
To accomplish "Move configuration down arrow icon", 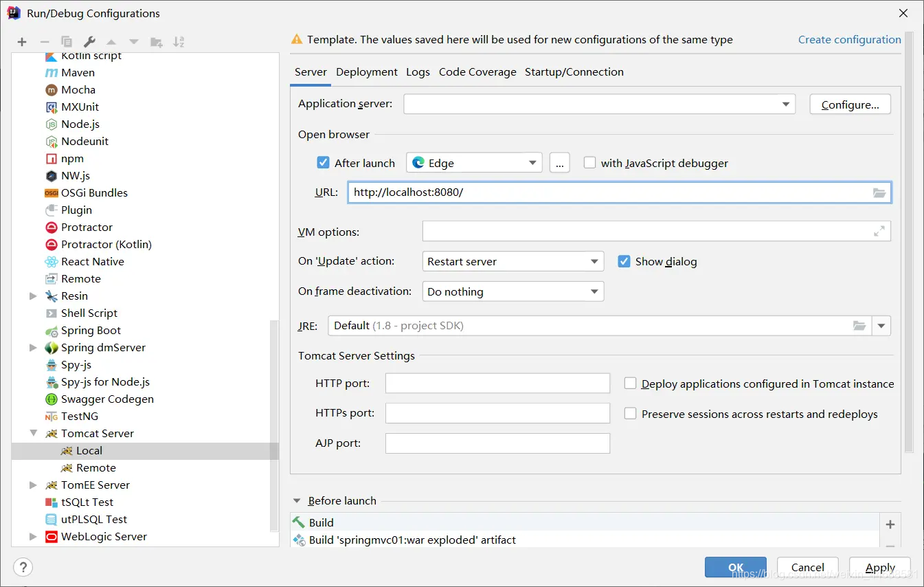I will [x=134, y=42].
